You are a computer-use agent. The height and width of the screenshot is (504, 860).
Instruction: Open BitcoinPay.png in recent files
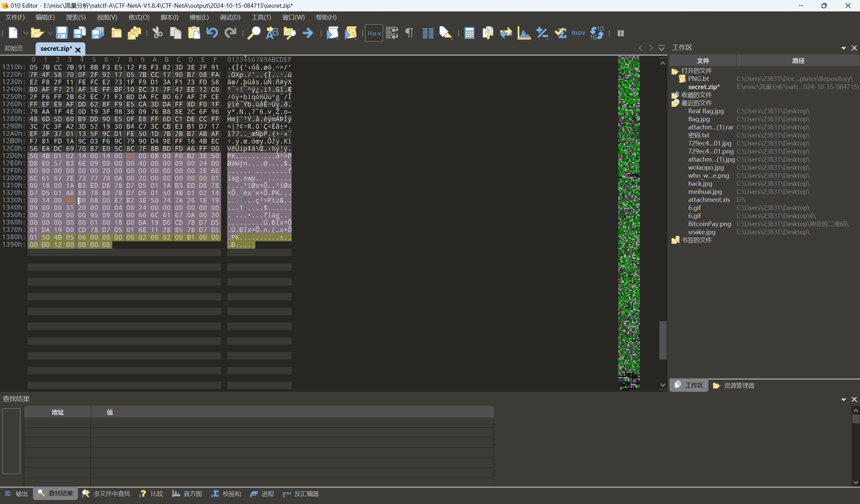tap(709, 224)
